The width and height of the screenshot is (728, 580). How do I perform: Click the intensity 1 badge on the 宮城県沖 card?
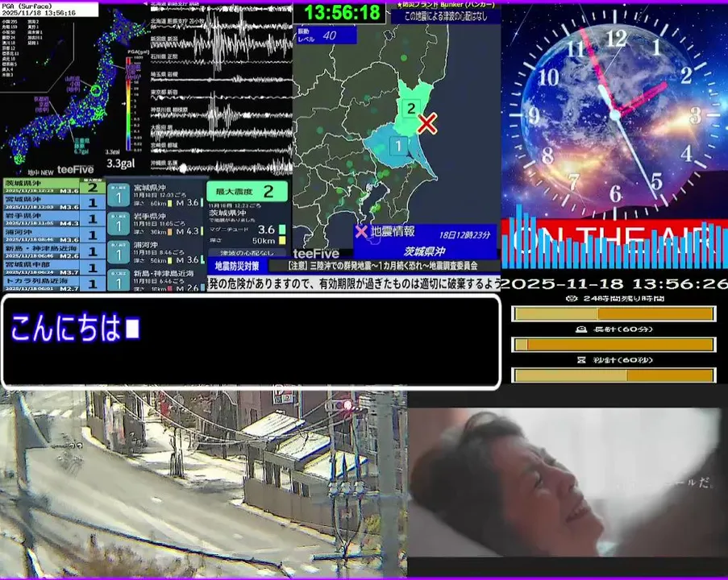[x=119, y=195]
